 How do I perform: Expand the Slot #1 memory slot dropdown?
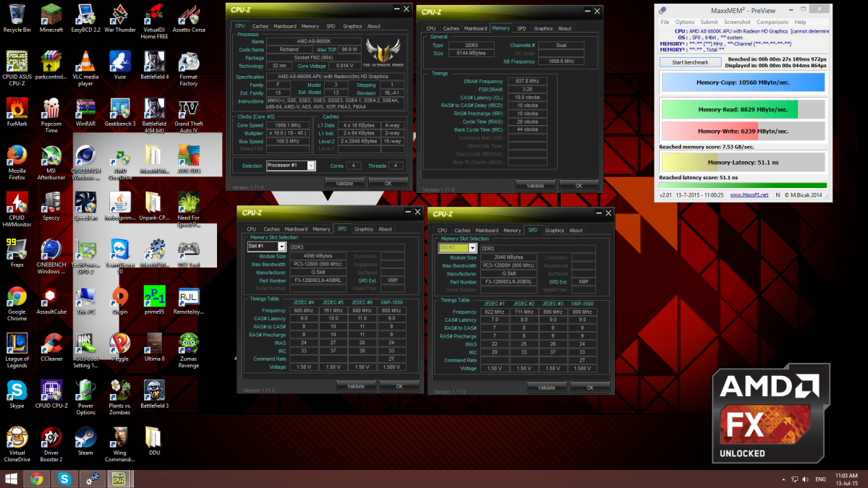pyautogui.click(x=282, y=247)
